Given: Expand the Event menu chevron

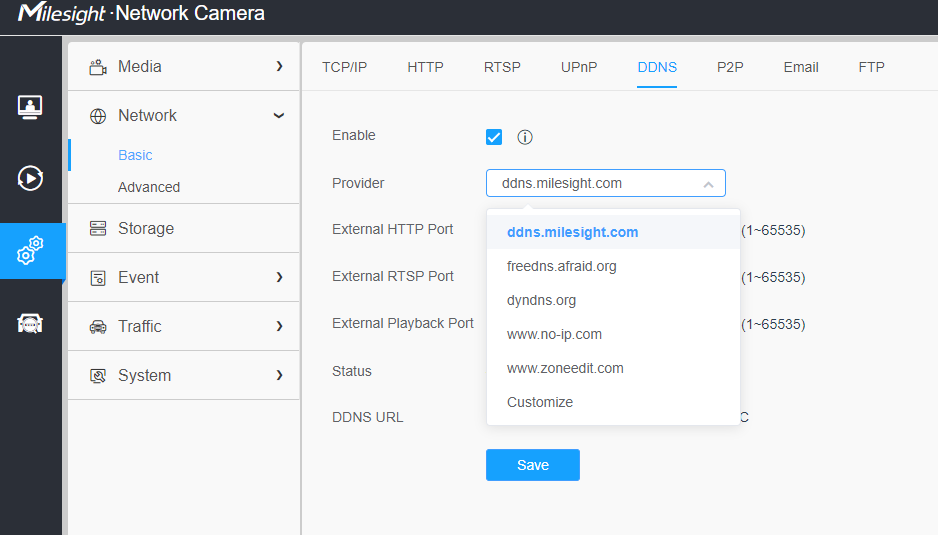Looking at the screenshot, I should pyautogui.click(x=279, y=277).
